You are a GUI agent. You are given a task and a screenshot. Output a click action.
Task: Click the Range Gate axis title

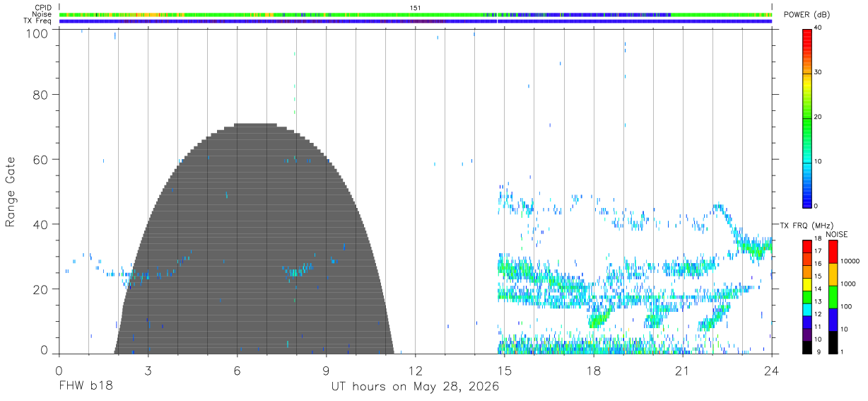(x=11, y=192)
